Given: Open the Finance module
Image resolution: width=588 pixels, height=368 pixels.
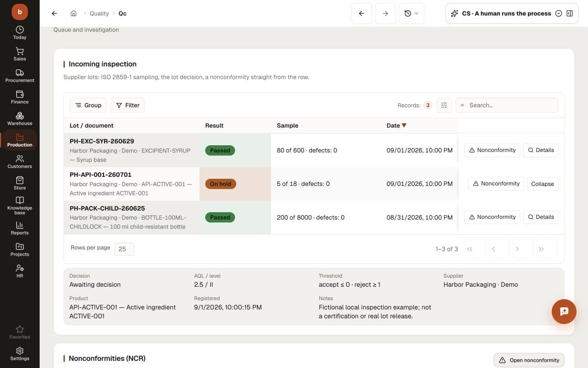Looking at the screenshot, I should click(x=20, y=97).
